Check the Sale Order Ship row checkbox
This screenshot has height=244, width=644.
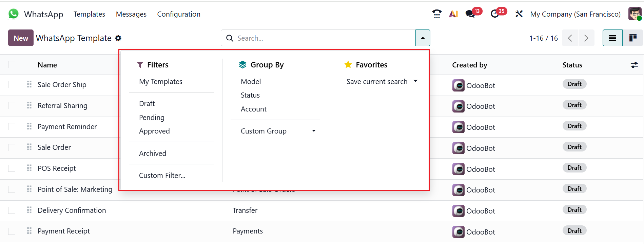[x=12, y=85]
